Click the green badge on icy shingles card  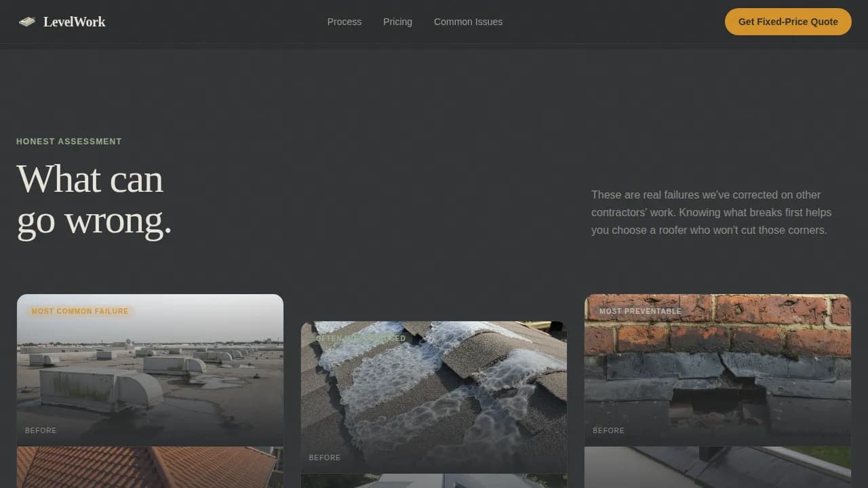(361, 338)
